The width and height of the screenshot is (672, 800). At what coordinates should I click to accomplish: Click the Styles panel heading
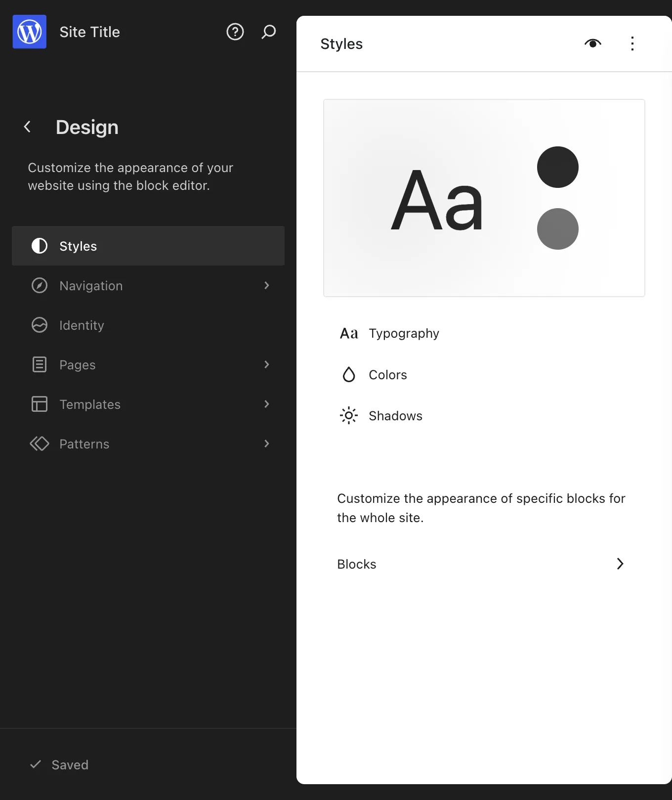pos(341,44)
